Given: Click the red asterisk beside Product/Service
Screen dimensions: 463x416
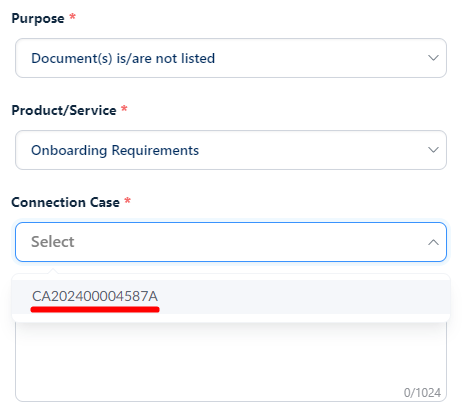Looking at the screenshot, I should (124, 108).
